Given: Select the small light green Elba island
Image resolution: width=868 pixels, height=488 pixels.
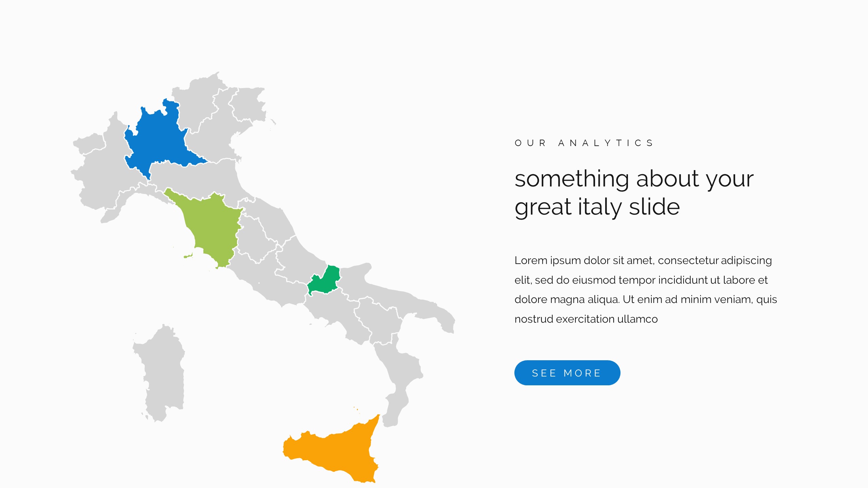Looking at the screenshot, I should (x=188, y=256).
